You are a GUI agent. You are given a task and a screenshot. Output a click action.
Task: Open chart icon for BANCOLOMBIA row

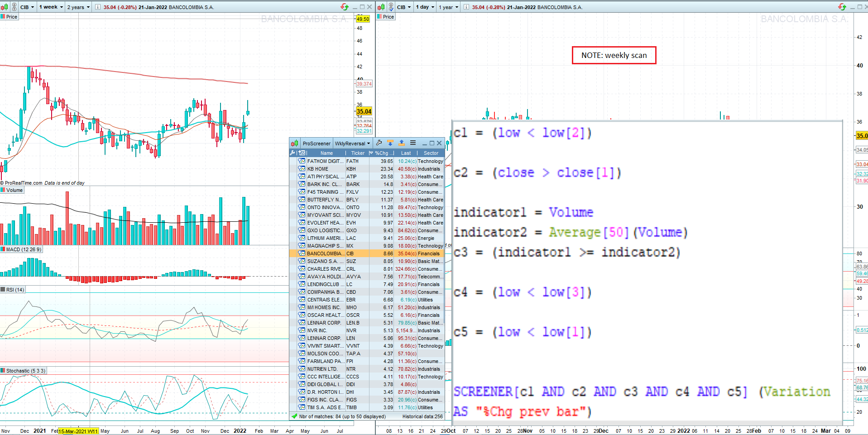(302, 253)
